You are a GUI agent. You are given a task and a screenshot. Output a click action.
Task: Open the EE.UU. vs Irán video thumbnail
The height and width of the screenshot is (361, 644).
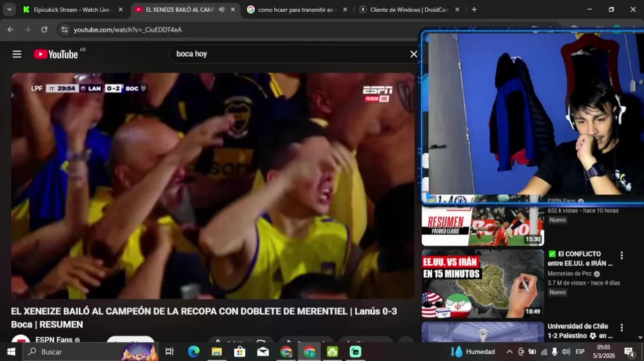tap(482, 283)
